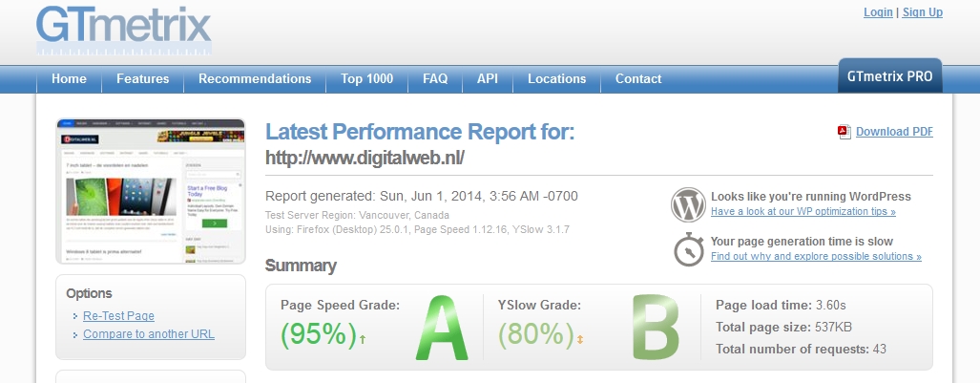Click the Download PDF link
Screen dimensions: 980x383
coord(894,132)
